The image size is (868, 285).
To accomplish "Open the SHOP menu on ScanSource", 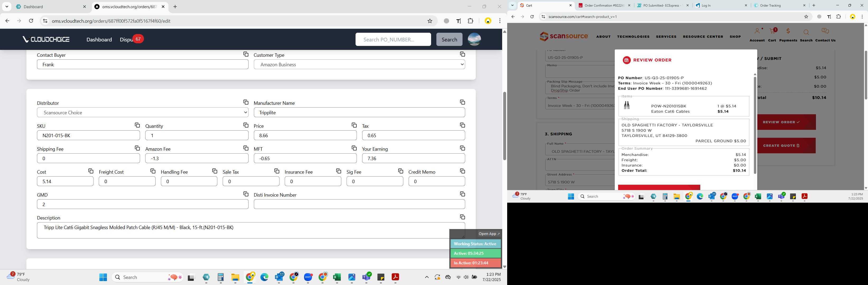I will tap(735, 37).
